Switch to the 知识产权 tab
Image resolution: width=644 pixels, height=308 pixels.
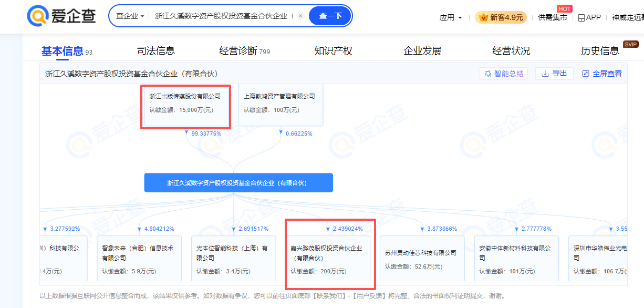click(x=334, y=51)
